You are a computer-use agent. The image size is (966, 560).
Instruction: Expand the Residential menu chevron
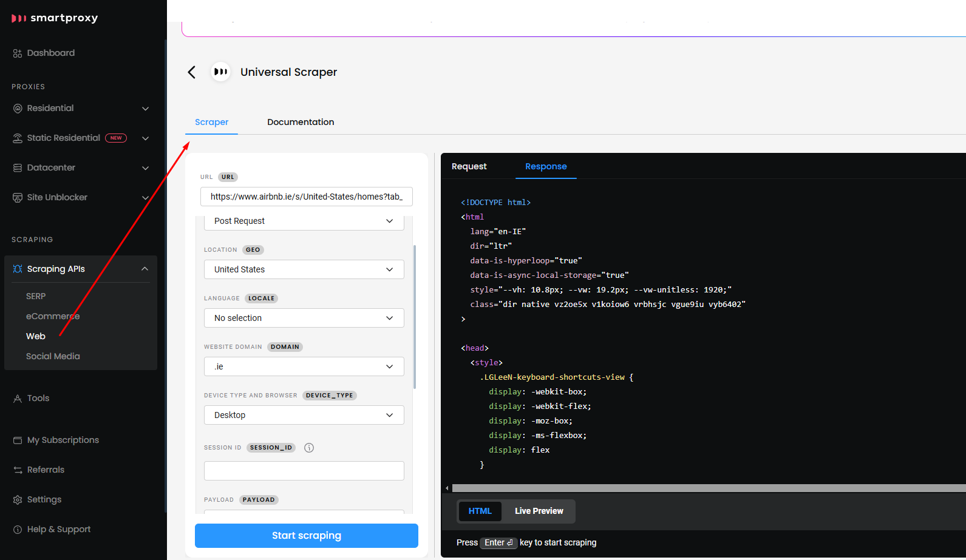145,109
